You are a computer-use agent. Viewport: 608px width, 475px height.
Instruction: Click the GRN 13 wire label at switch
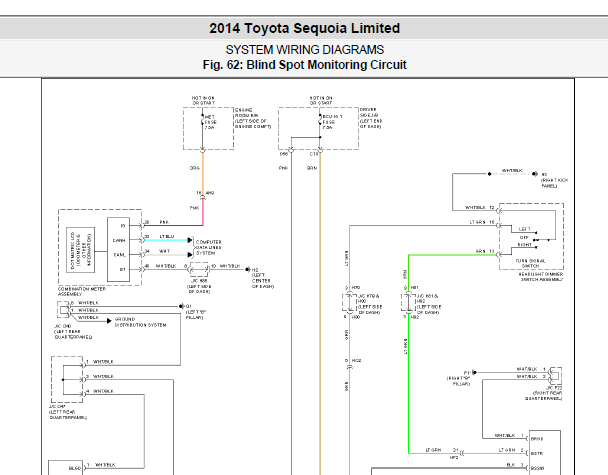[x=485, y=251]
